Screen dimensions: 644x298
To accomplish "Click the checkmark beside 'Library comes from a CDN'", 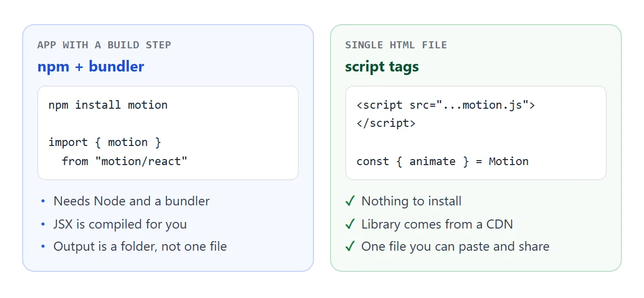I will pyautogui.click(x=350, y=224).
